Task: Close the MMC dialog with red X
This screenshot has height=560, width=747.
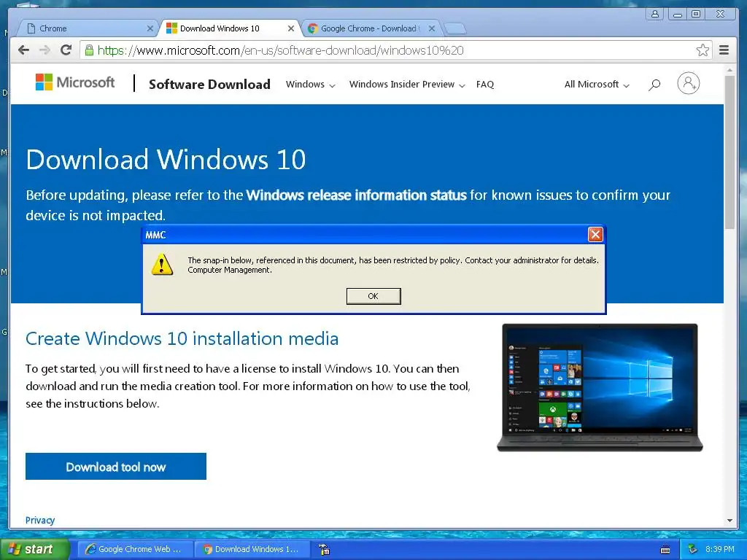Action: [x=595, y=234]
